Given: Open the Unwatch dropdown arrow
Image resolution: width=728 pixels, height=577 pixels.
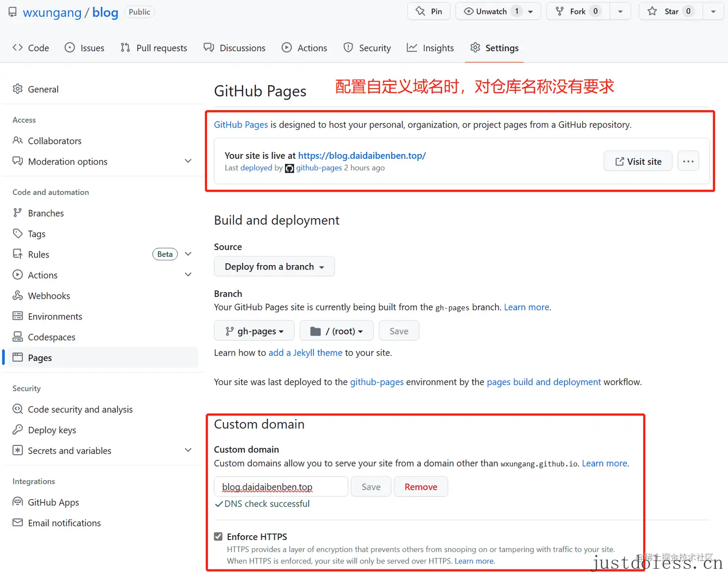Looking at the screenshot, I should coord(531,12).
